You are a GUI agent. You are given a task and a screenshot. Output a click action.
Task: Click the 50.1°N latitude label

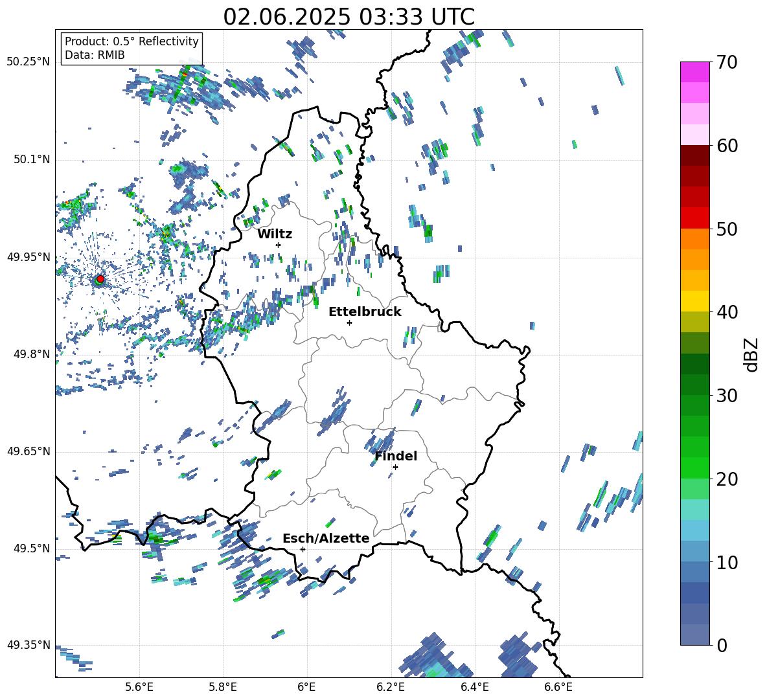(31, 159)
